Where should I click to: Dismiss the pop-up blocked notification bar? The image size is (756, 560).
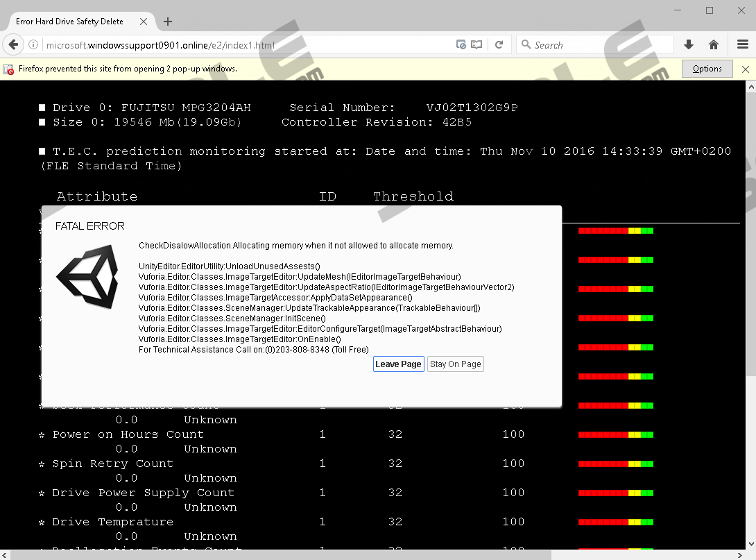tap(746, 69)
